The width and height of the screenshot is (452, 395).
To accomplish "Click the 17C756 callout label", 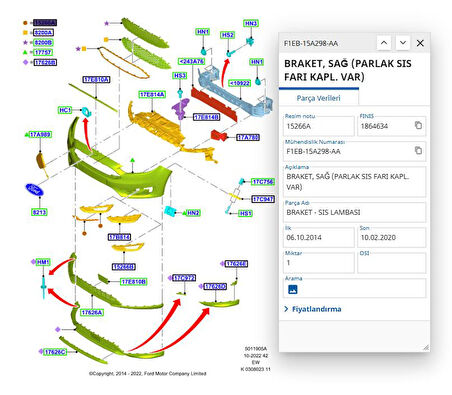I will (x=263, y=182).
